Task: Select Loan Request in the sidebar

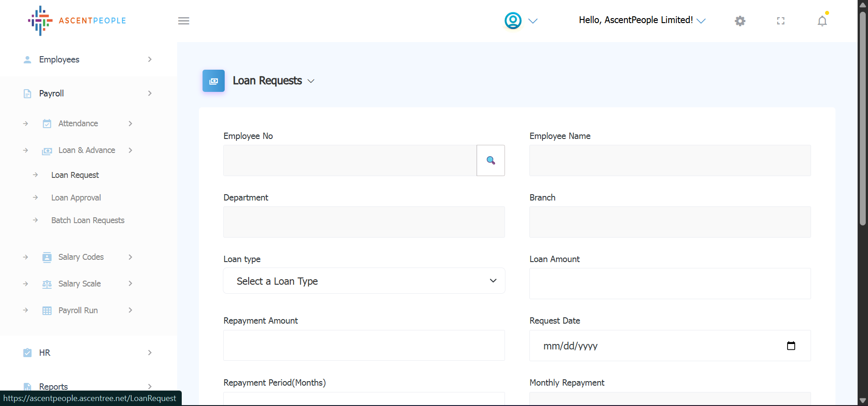Action: pyautogui.click(x=75, y=175)
